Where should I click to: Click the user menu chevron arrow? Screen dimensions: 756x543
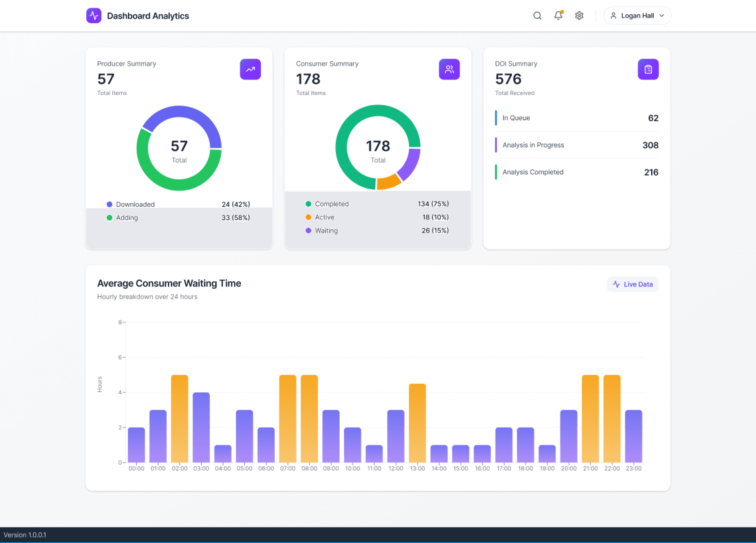coord(662,16)
